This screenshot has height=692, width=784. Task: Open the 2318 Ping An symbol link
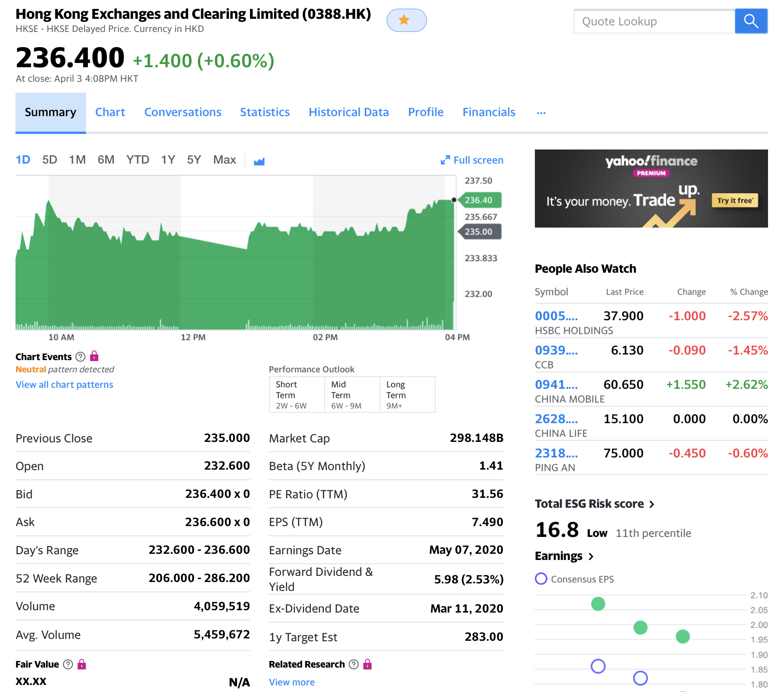click(557, 453)
